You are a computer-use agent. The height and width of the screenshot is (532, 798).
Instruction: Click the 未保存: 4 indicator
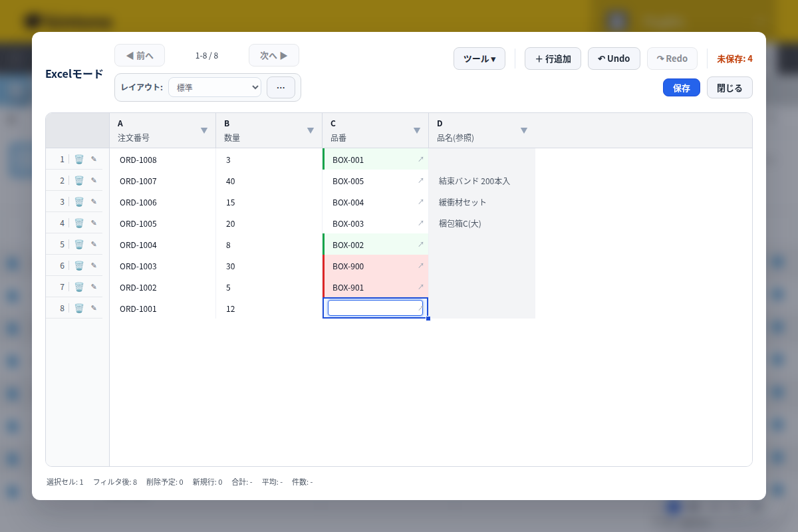point(735,59)
